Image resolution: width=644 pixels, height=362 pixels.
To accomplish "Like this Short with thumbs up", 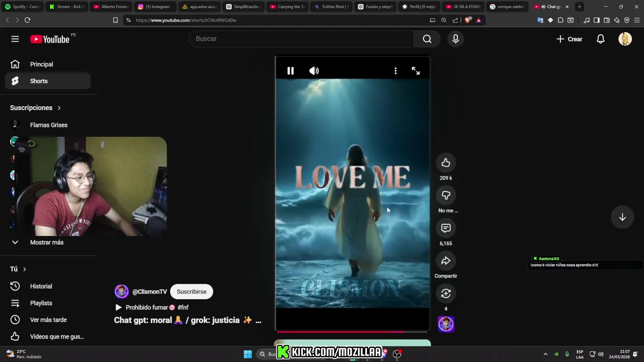I will (x=446, y=162).
